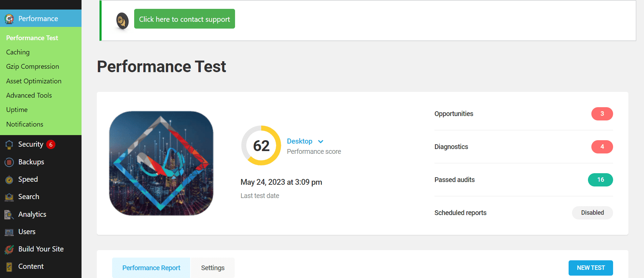Open Analytics via its icon
The width and height of the screenshot is (644, 278).
[9, 214]
